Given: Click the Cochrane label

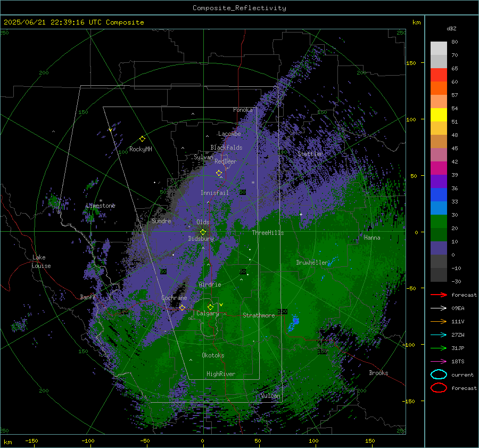Looking at the screenshot, I should [x=174, y=298].
